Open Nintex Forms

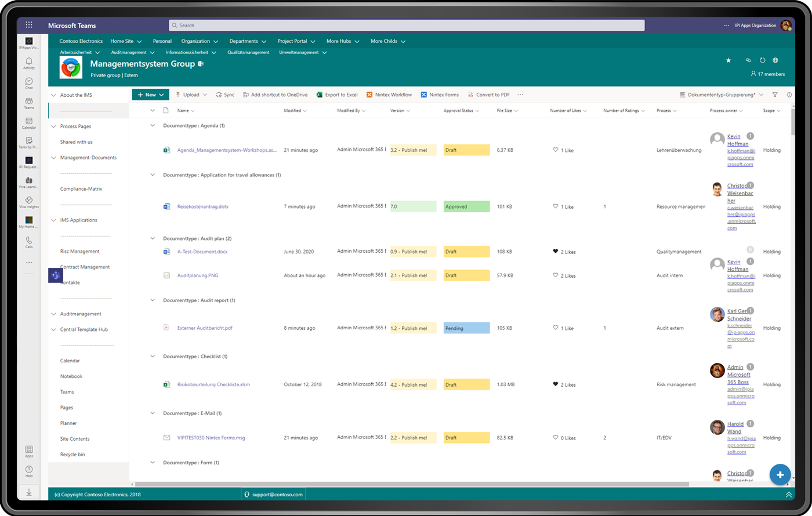click(x=440, y=95)
